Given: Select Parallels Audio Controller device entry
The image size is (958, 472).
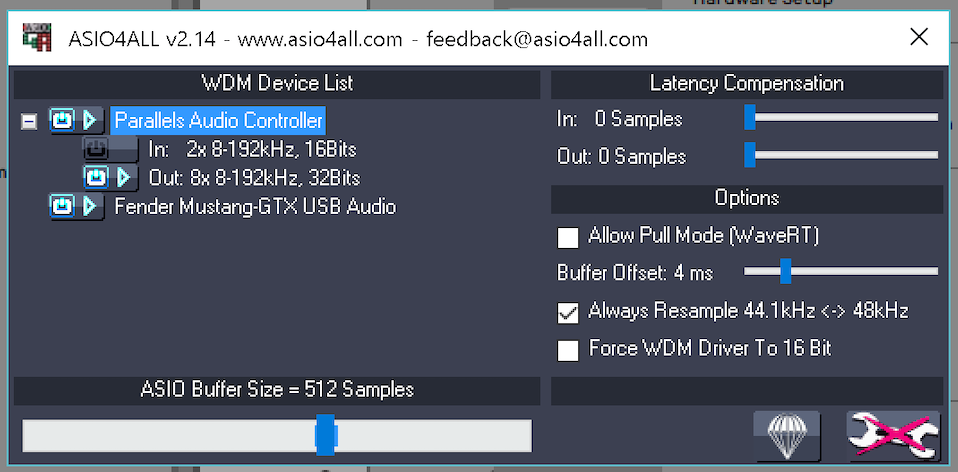Looking at the screenshot, I should tap(218, 120).
